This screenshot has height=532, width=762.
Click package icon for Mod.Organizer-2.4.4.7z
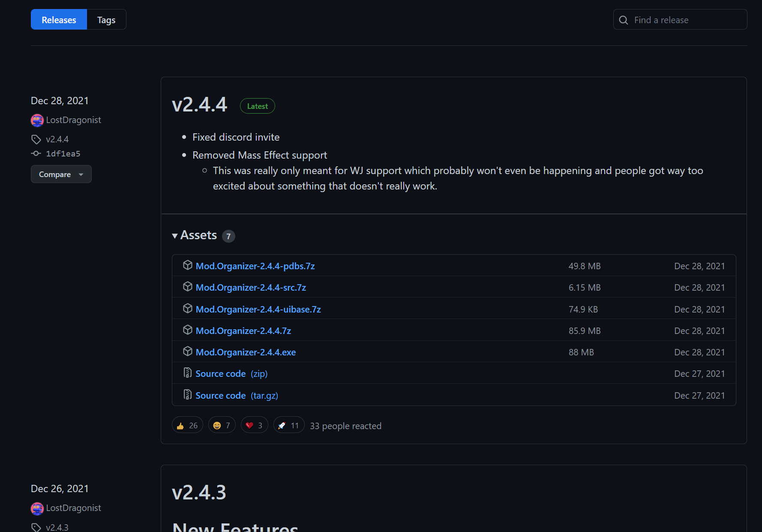tap(188, 330)
